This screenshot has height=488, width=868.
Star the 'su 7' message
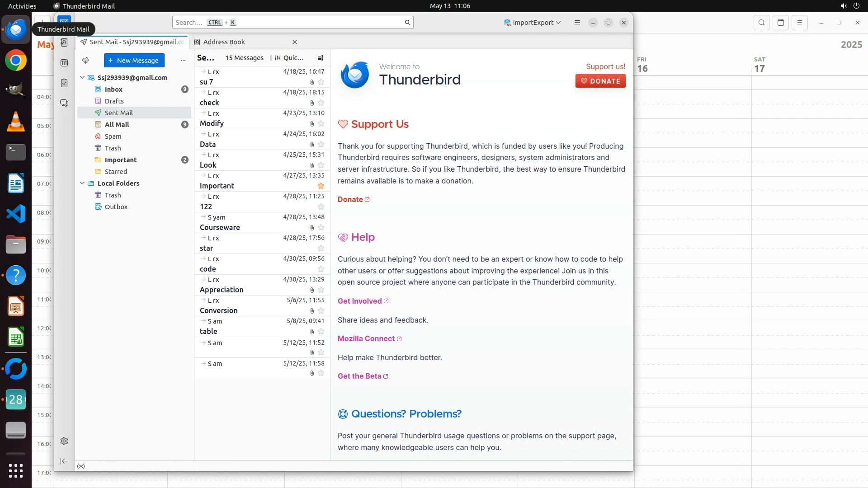[321, 82]
